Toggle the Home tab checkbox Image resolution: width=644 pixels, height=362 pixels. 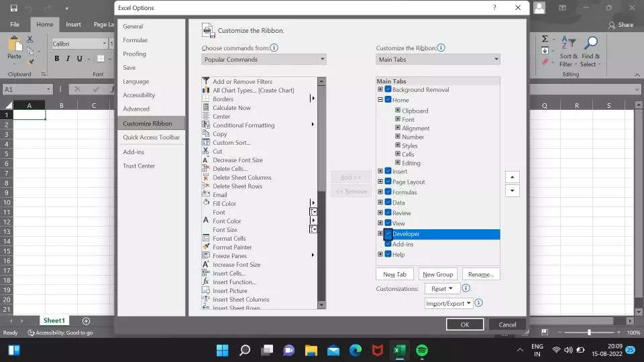coord(388,99)
